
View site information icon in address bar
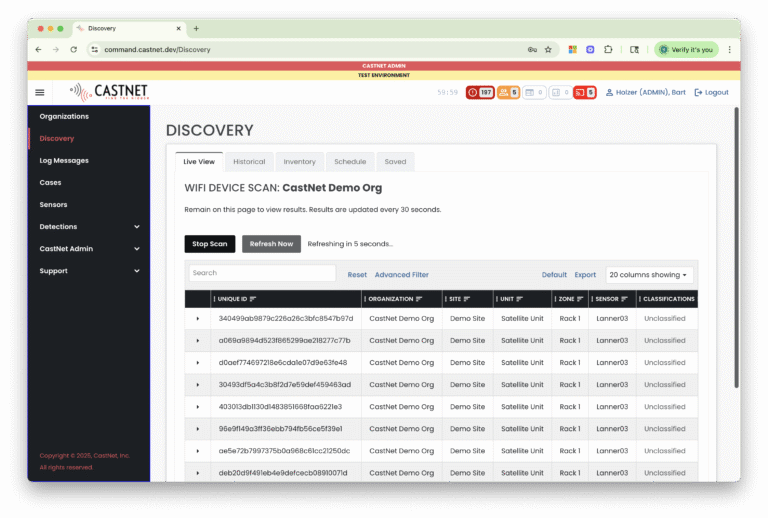(x=95, y=49)
